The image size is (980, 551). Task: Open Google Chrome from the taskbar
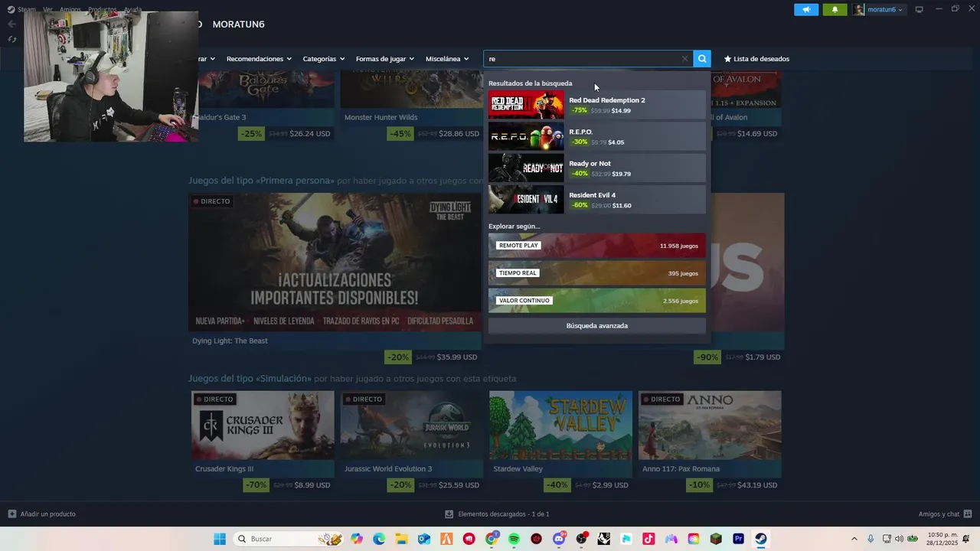[x=491, y=539]
